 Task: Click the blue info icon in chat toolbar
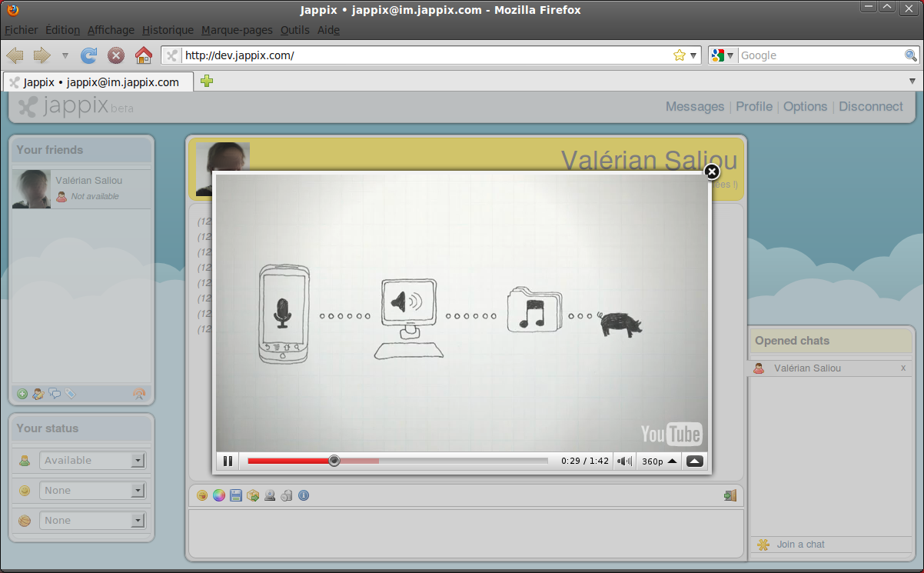[304, 496]
